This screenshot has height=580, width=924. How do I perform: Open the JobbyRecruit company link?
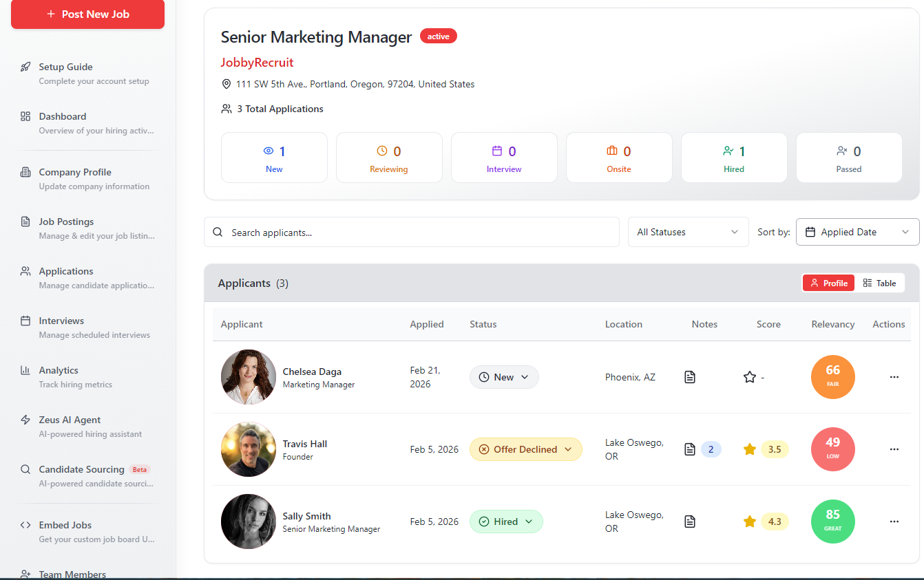(x=257, y=63)
